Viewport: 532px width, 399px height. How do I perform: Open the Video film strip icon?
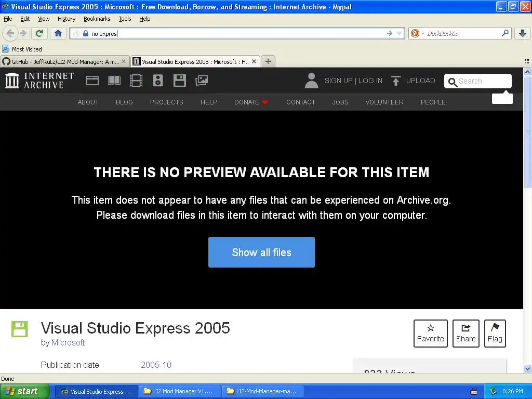click(x=136, y=81)
